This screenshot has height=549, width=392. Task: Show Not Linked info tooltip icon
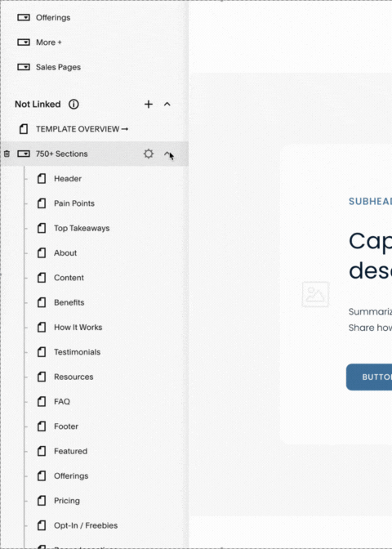pos(73,105)
